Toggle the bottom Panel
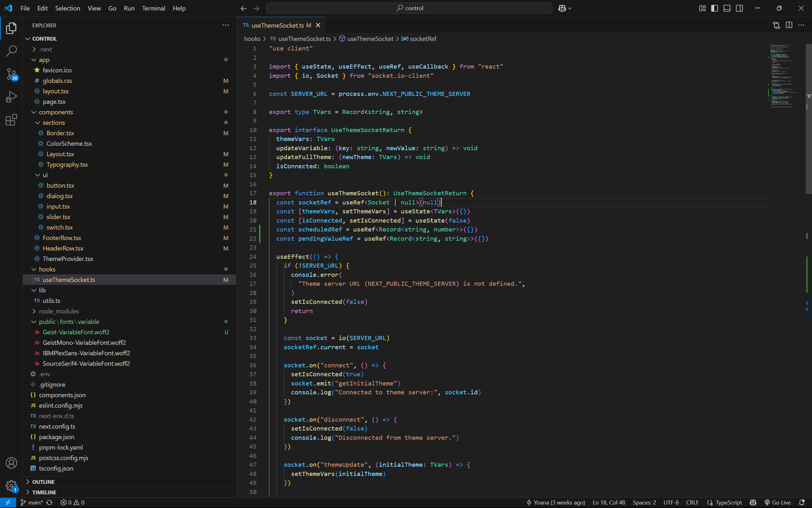The height and width of the screenshot is (508, 812). click(727, 8)
